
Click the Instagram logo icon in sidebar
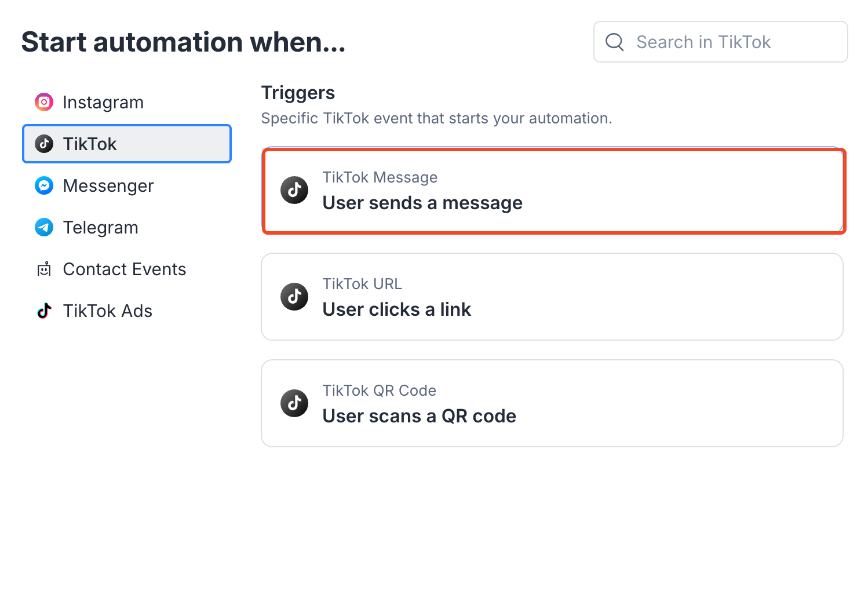pyautogui.click(x=44, y=102)
